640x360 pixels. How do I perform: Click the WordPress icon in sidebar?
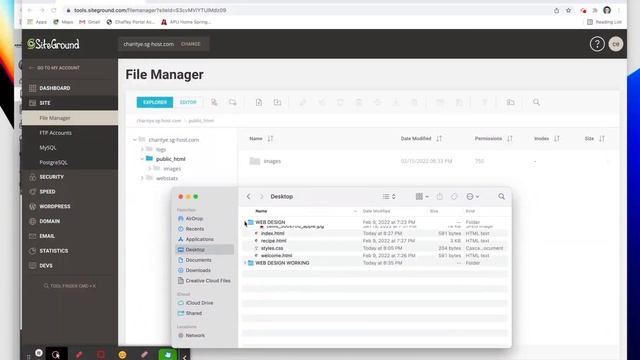pyautogui.click(x=33, y=207)
